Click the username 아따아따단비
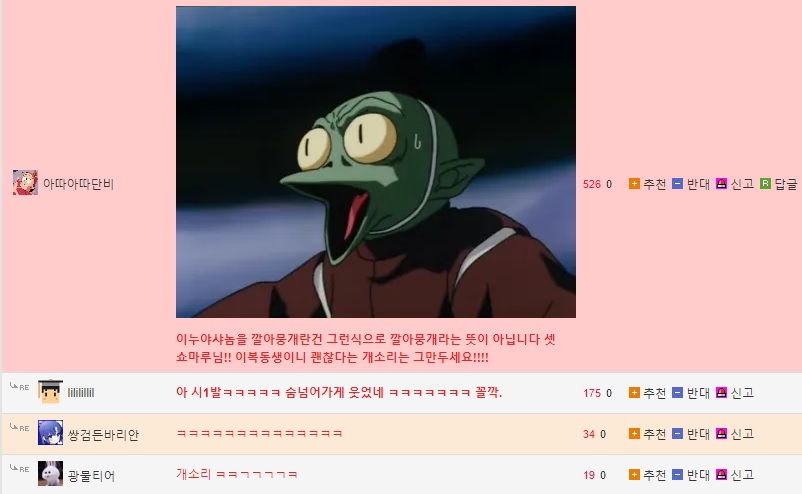802x494 pixels. coord(78,184)
